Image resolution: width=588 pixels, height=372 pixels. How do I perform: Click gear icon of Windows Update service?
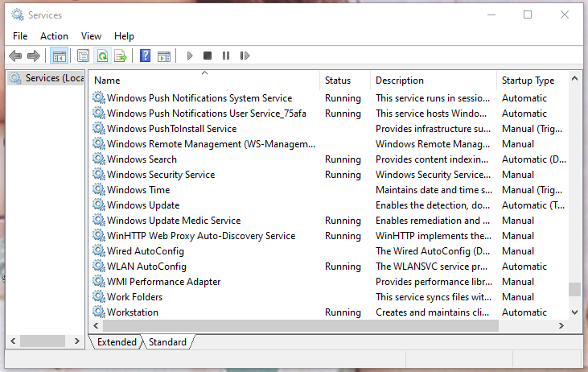tap(99, 205)
